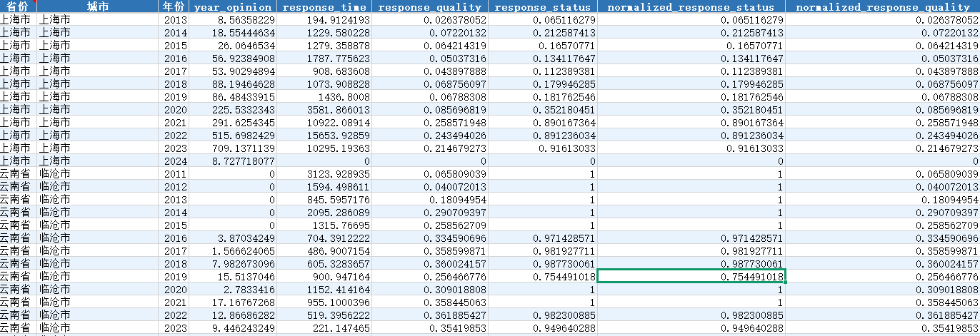
Task: Click the normalized_response_quality column header
Action: tap(883, 6)
